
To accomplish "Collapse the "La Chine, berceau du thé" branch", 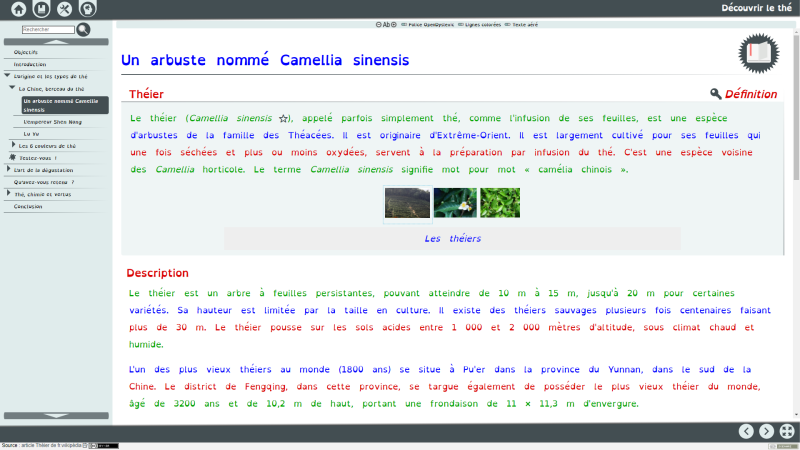I will coord(13,88).
